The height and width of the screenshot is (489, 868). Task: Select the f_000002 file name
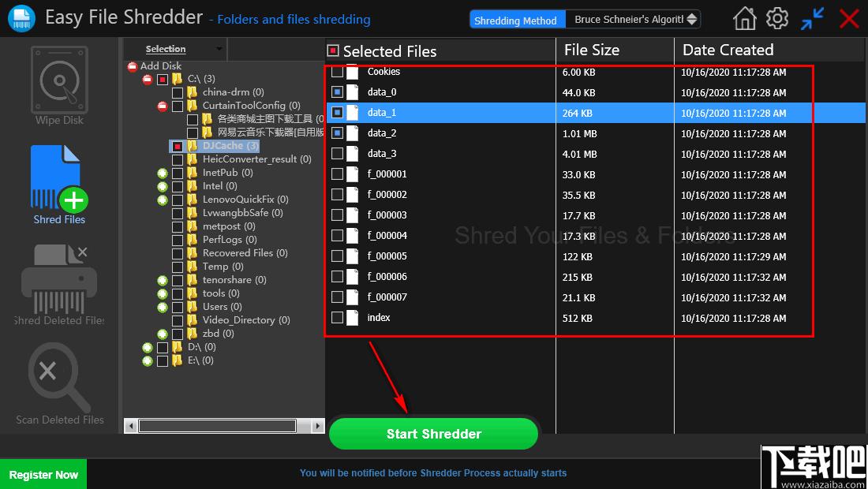(387, 194)
